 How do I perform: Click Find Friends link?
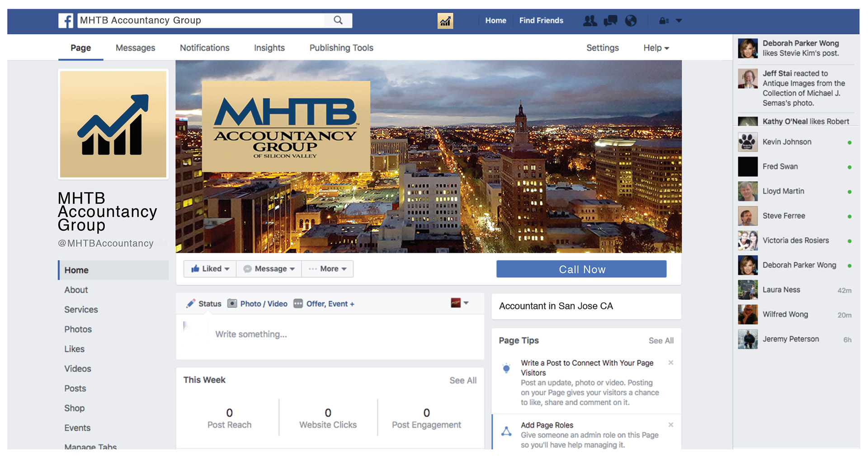click(541, 21)
